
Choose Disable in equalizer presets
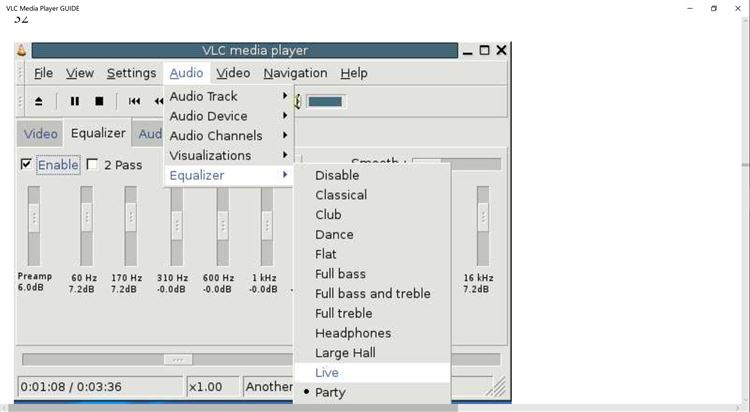(372, 175)
